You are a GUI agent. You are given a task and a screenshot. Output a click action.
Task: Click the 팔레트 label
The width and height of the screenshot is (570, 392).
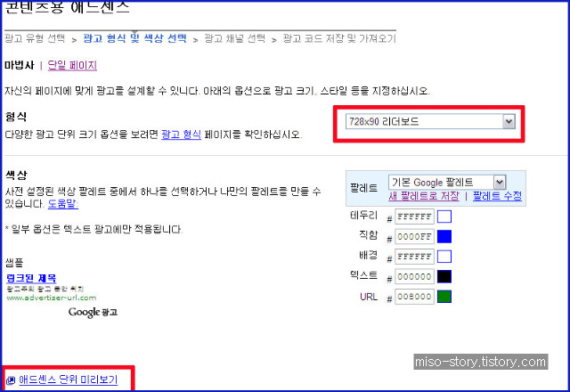363,188
